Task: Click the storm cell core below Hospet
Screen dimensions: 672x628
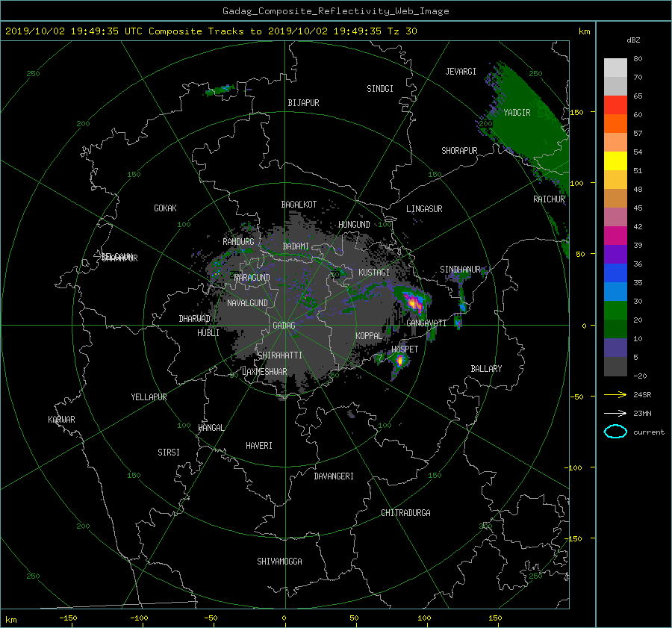Action: coord(400,361)
